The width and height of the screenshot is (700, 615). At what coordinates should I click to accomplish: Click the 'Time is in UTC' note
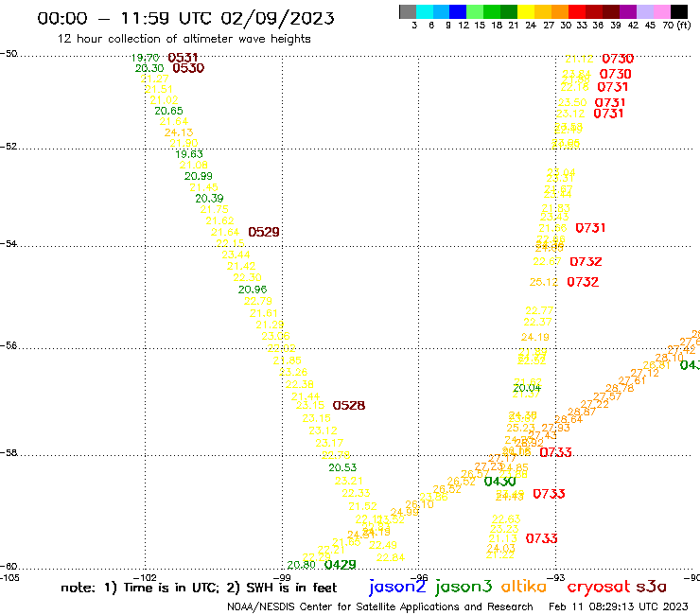coord(169,588)
